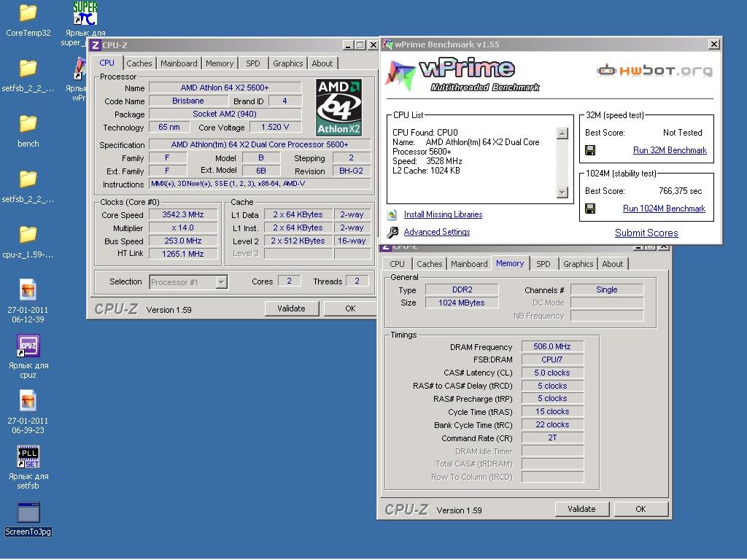This screenshot has height=560, width=747.
Task: Click Validate in CPU-Z CPU window
Action: coord(292,308)
